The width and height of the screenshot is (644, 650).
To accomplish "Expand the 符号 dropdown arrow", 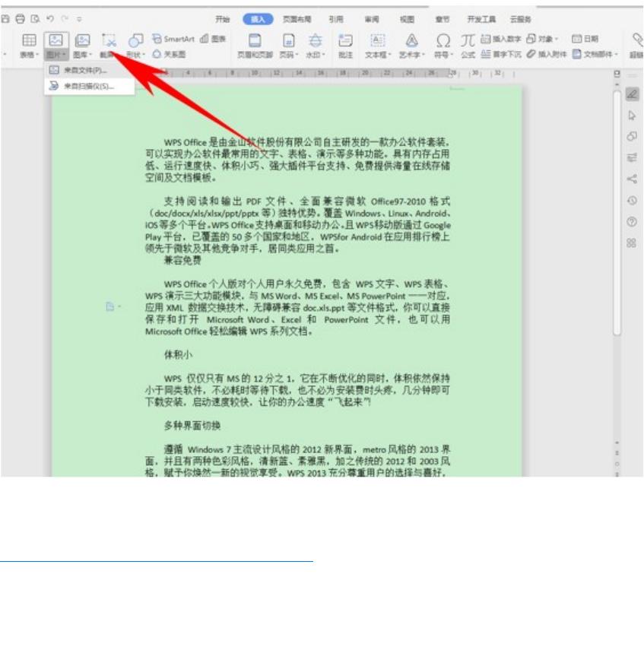I will 452,55.
